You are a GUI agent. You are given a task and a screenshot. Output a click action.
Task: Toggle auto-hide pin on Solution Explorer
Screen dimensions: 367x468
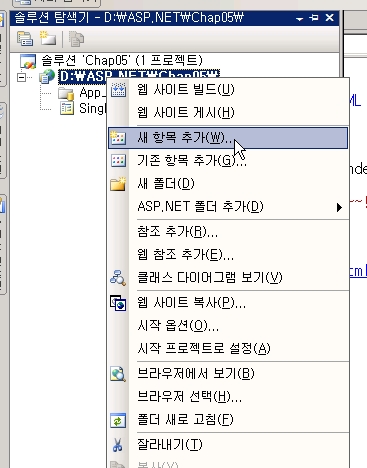(x=314, y=18)
